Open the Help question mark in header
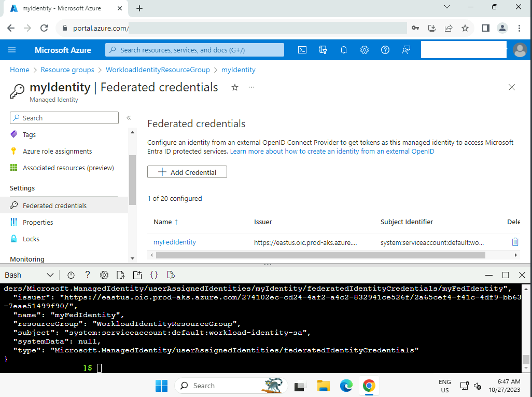 coord(385,50)
